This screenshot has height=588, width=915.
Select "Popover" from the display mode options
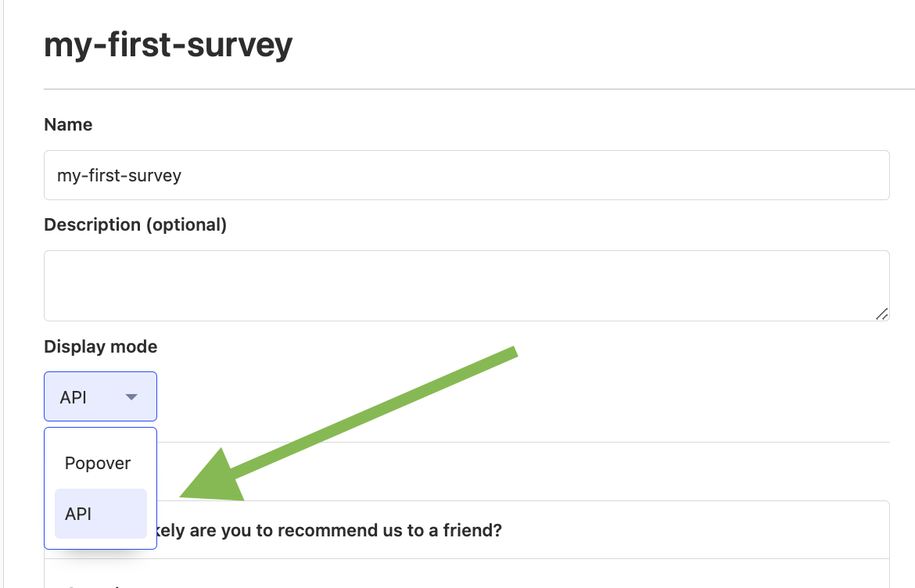click(x=98, y=463)
